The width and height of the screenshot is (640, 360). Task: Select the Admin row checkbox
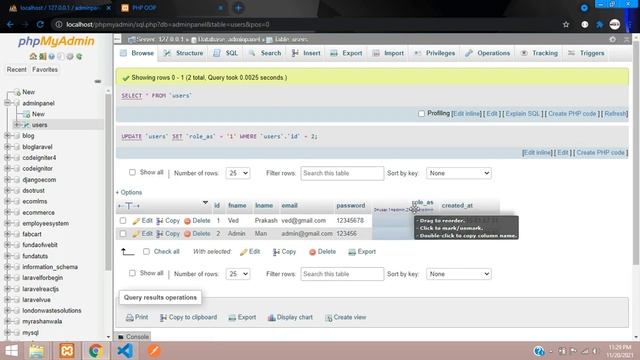tap(123, 234)
